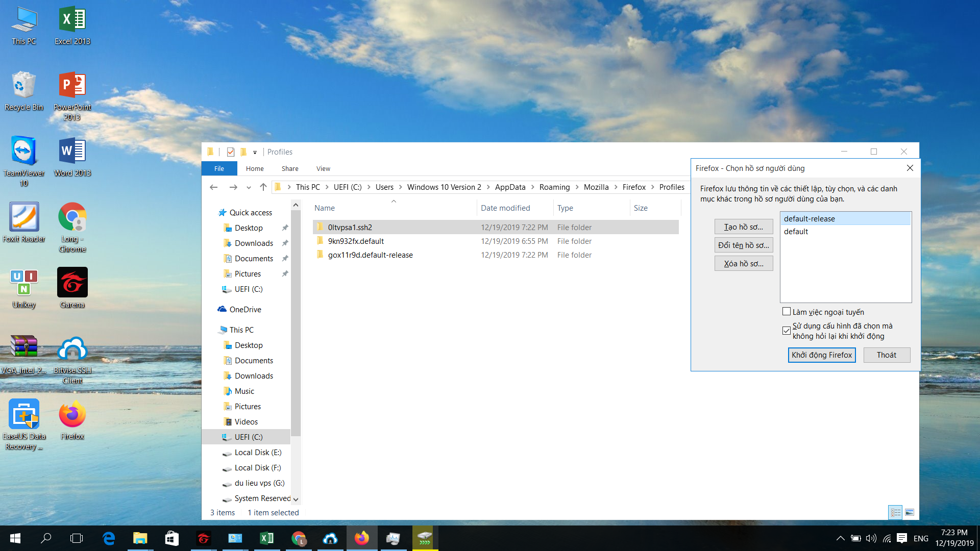Click the Tạo hồ sơ button
Viewport: 980px width, 551px height.
point(744,227)
